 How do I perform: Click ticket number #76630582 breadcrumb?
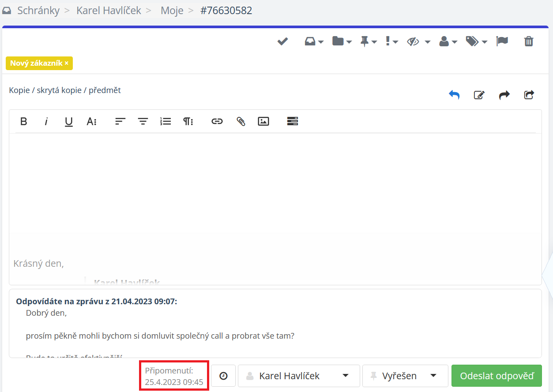(226, 11)
